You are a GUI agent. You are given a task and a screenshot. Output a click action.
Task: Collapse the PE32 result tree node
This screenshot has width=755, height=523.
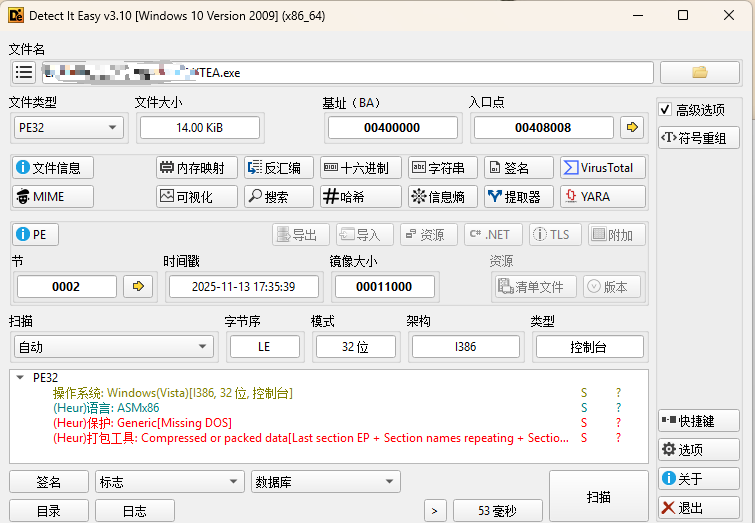[x=20, y=378]
